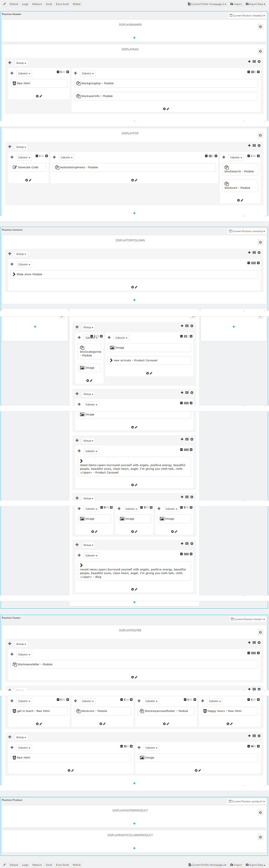
Task: Select the blockmyaccountfooter module widget
Action: 167,711
